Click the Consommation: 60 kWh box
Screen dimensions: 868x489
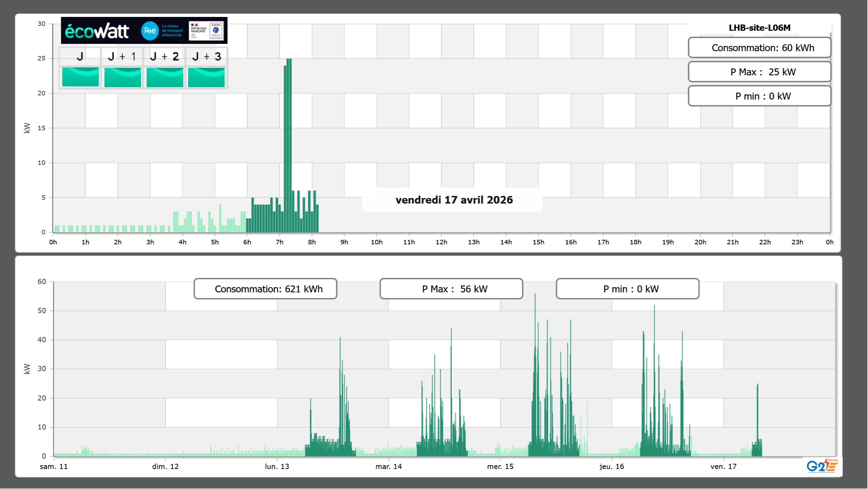tap(759, 48)
